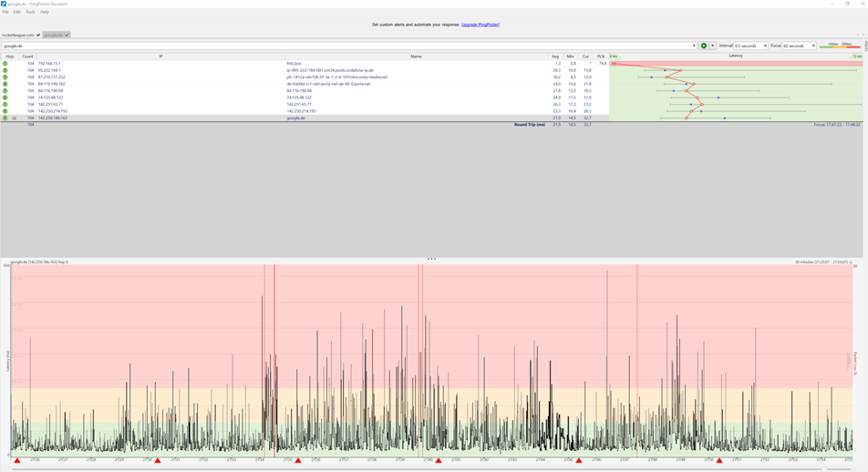
Task: Click the hop 3 green circle icon
Action: pyautogui.click(x=5, y=77)
